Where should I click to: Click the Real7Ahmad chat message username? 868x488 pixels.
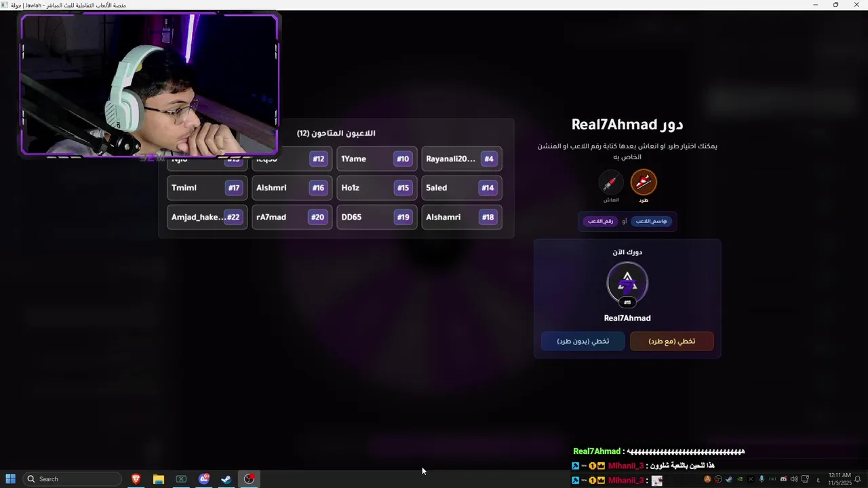[597, 451]
